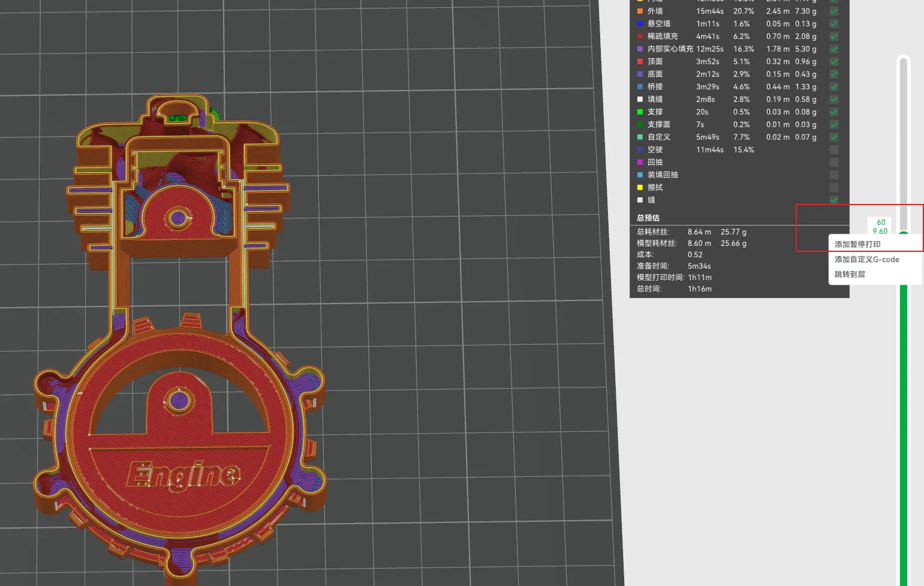Click the orange 外墙 color swatch

pos(640,11)
